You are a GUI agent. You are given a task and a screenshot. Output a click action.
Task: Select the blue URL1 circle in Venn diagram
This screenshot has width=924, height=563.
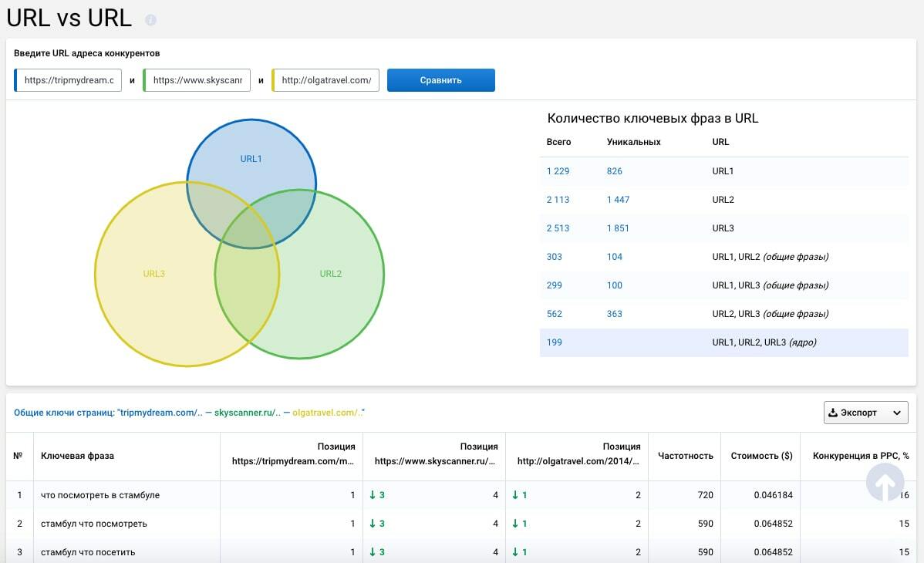click(x=251, y=151)
